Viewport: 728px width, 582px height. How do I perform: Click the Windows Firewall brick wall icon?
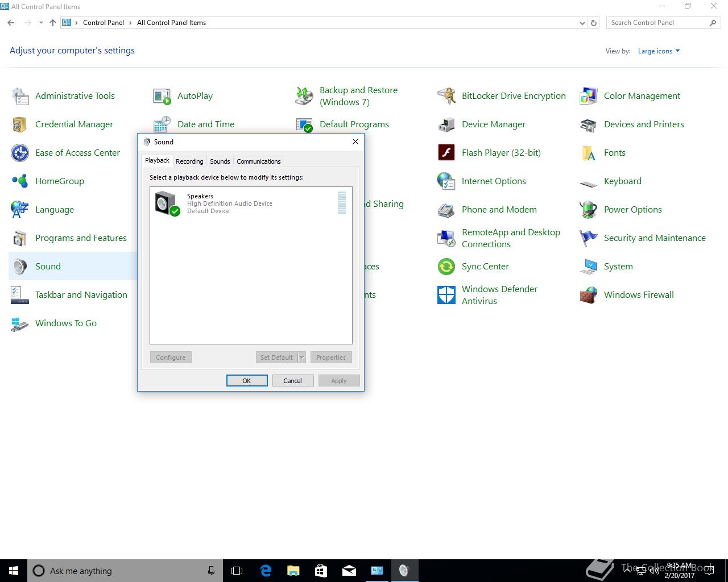tap(589, 295)
